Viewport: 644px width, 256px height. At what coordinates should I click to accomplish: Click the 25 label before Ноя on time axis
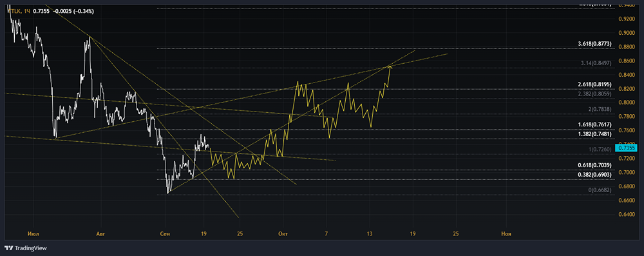tap(455, 233)
